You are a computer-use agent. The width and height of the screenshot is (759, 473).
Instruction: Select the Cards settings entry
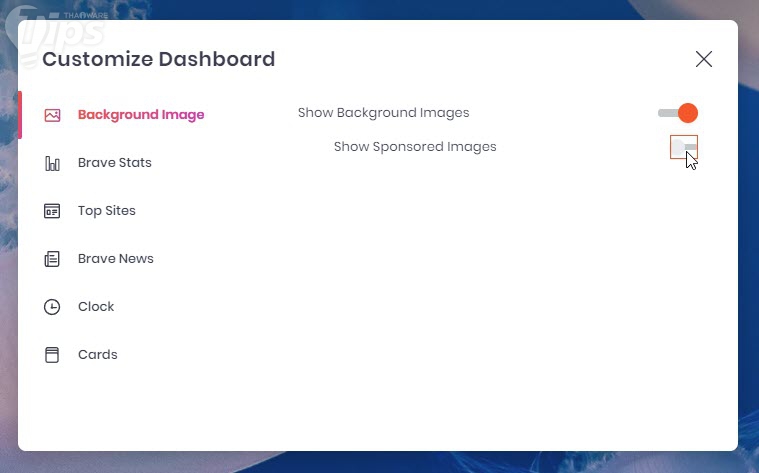pos(97,354)
